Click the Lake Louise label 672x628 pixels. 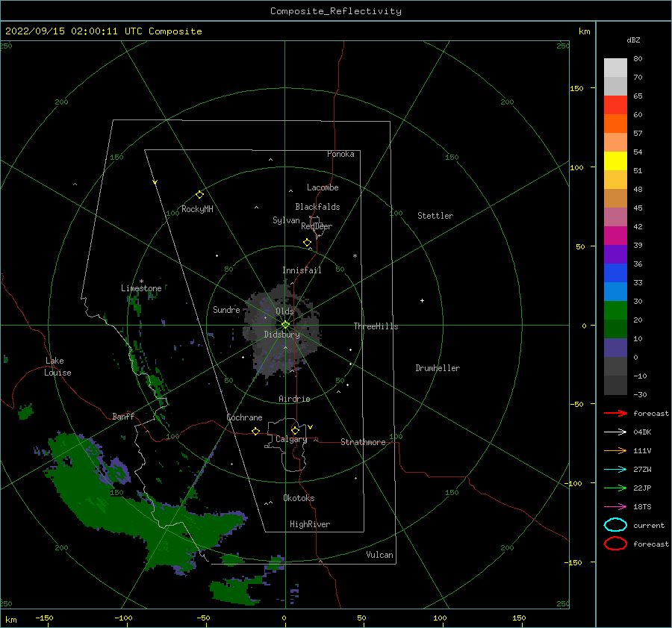[x=57, y=367]
